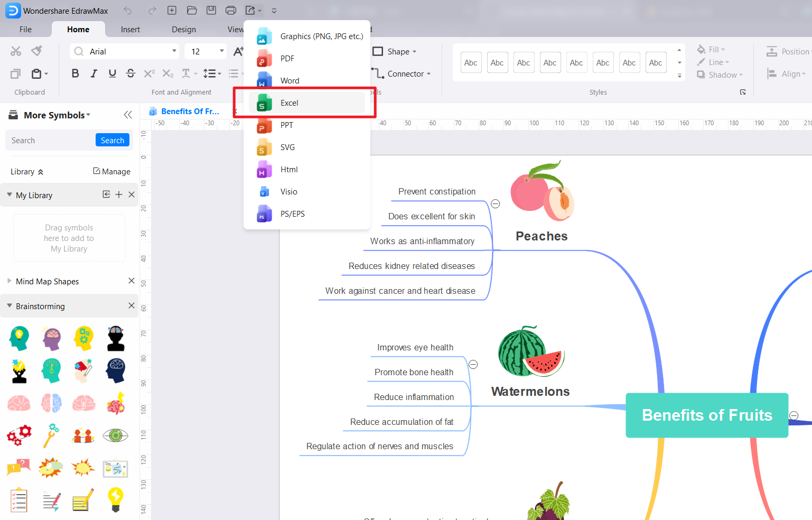Image resolution: width=812 pixels, height=520 pixels.
Task: Apply strikethrough to text
Action: [x=131, y=73]
